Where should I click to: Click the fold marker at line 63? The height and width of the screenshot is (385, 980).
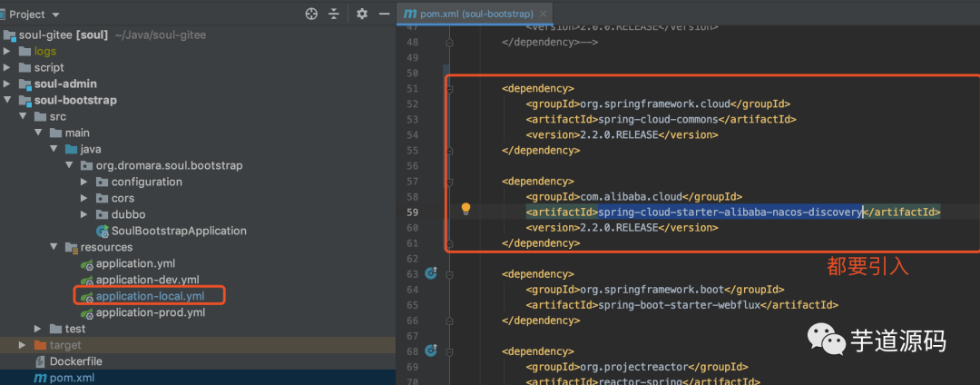tap(449, 274)
